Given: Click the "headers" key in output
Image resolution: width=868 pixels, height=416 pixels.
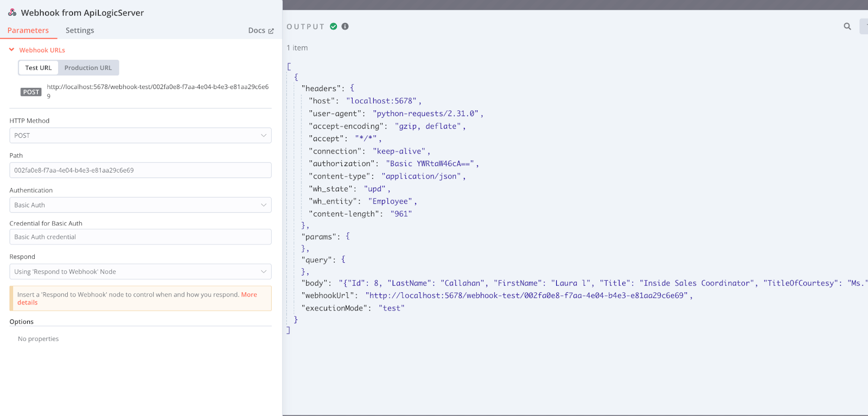Looking at the screenshot, I should point(321,89).
